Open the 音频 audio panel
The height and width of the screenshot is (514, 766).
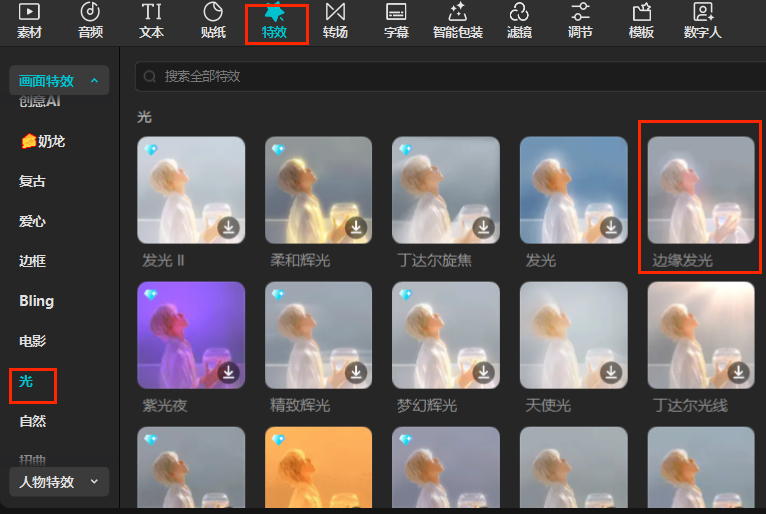coord(90,20)
